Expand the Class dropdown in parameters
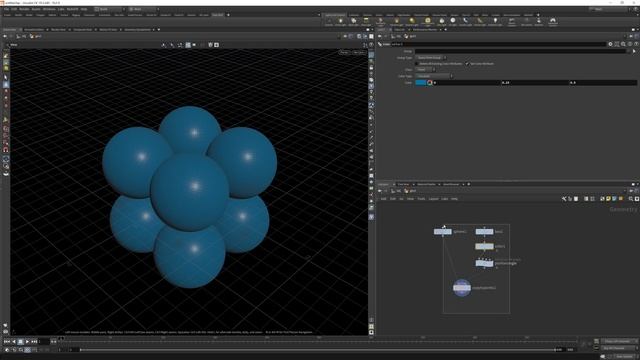The image size is (640, 360). (425, 69)
